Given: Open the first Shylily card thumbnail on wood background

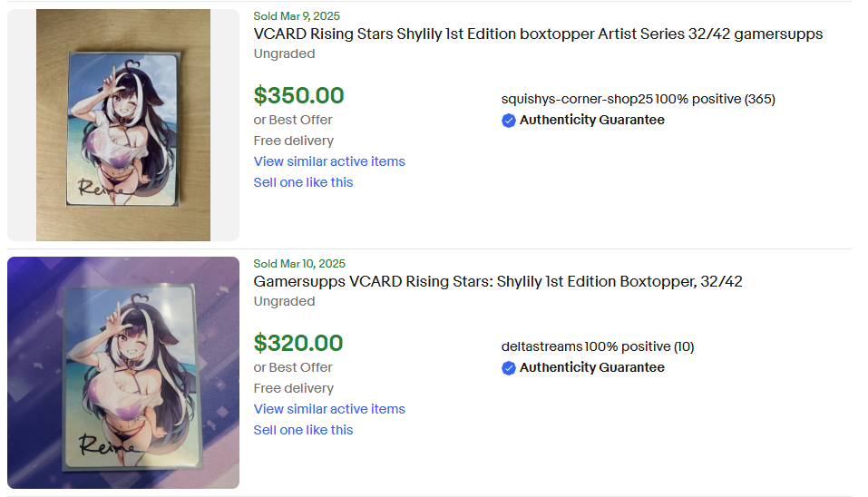Looking at the screenshot, I should point(123,125).
